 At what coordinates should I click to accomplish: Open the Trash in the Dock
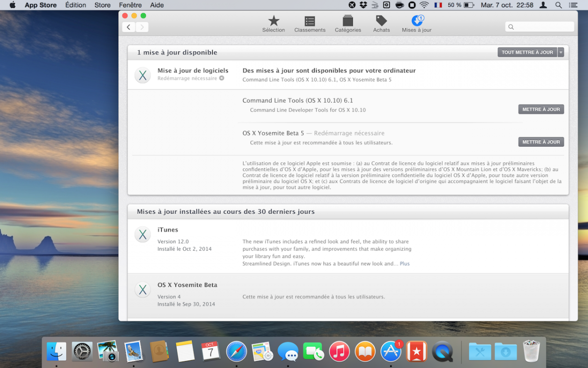pyautogui.click(x=532, y=351)
